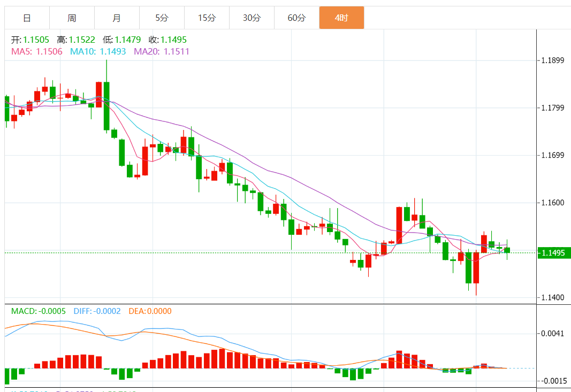Select the 15分 timeframe tab

click(207, 18)
